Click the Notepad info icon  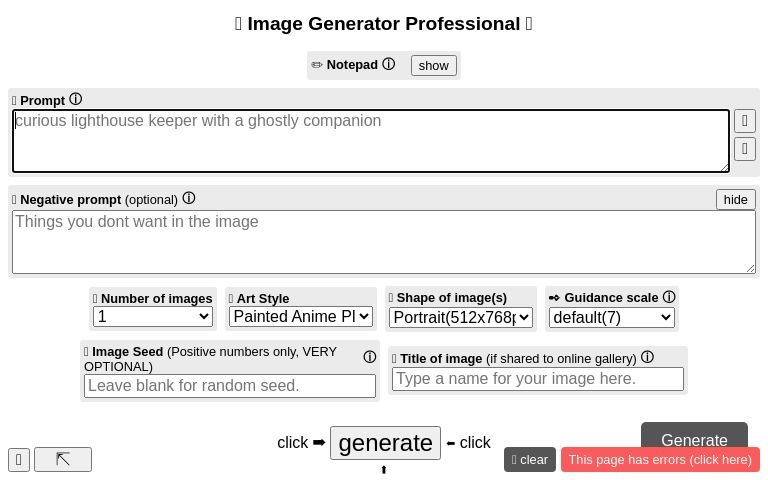click(389, 64)
